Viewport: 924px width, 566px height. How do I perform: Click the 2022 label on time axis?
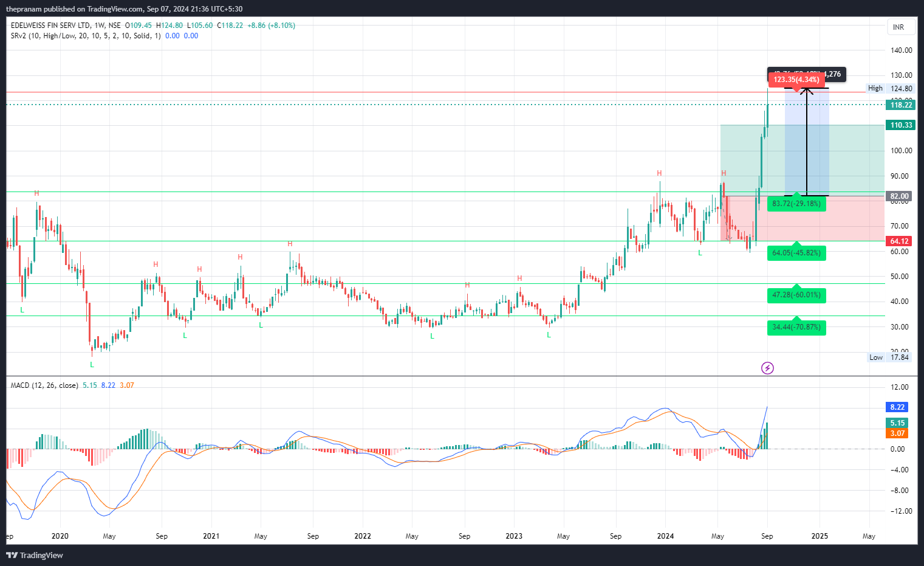(x=363, y=536)
